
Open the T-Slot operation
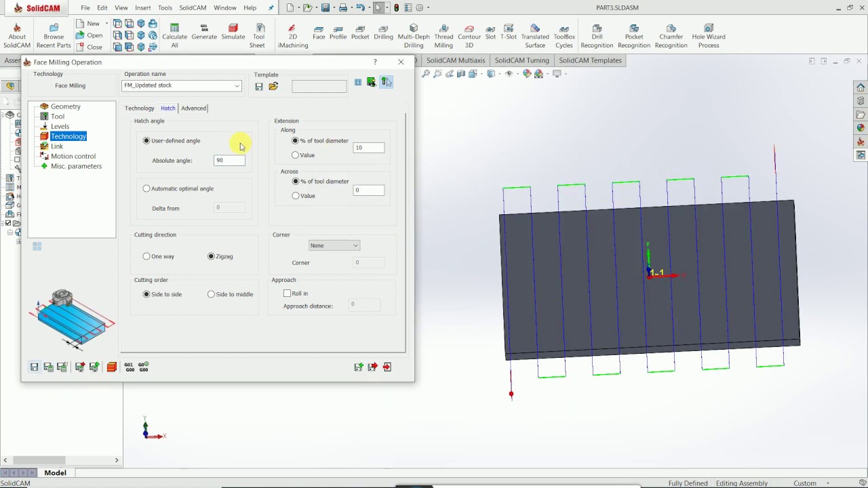click(x=509, y=32)
